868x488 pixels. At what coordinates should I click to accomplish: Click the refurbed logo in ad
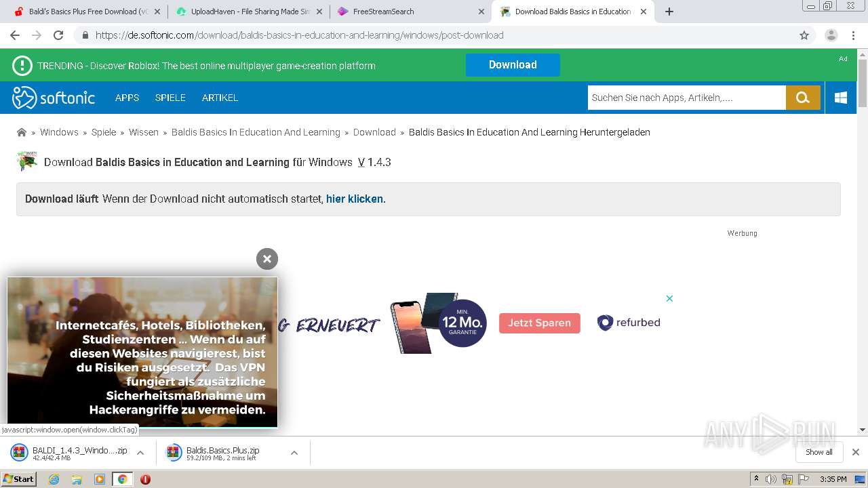click(x=629, y=323)
